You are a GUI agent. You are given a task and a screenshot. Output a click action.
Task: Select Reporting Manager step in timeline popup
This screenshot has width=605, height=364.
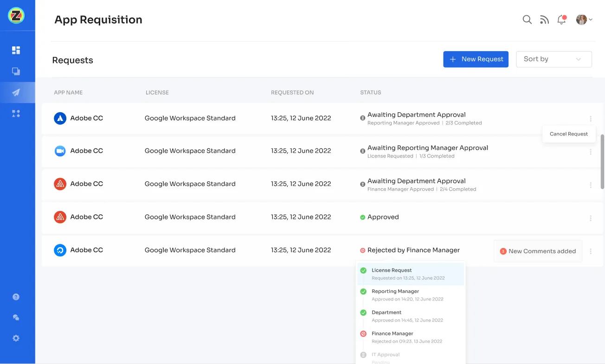[x=411, y=295]
